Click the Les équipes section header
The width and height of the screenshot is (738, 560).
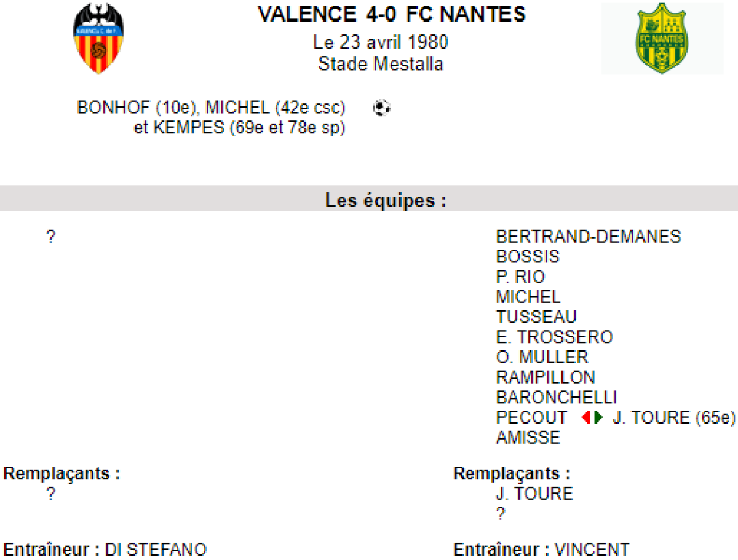[x=386, y=200]
